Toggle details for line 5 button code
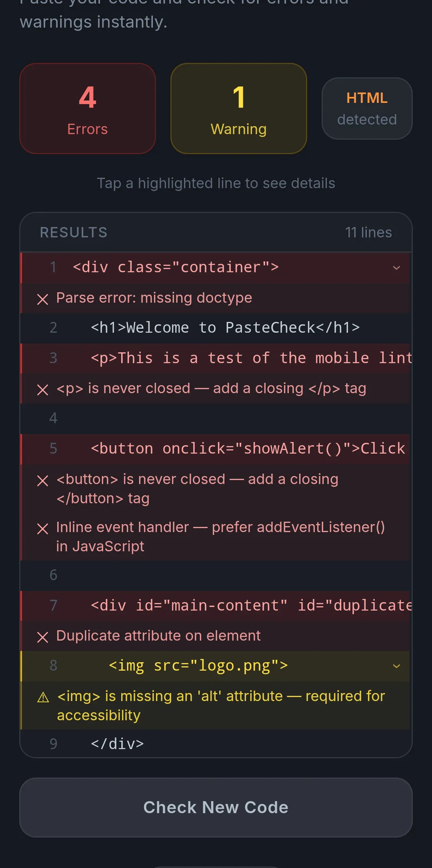The width and height of the screenshot is (432, 868). pyautogui.click(x=215, y=449)
